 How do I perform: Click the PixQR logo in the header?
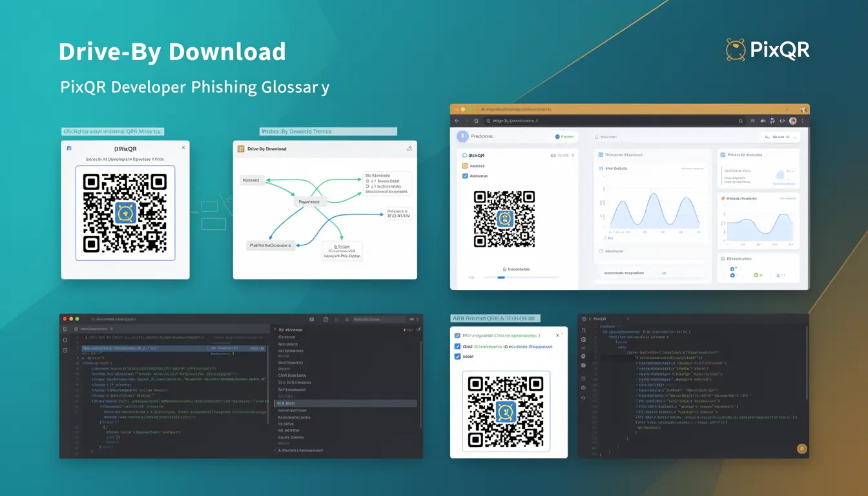[x=767, y=50]
